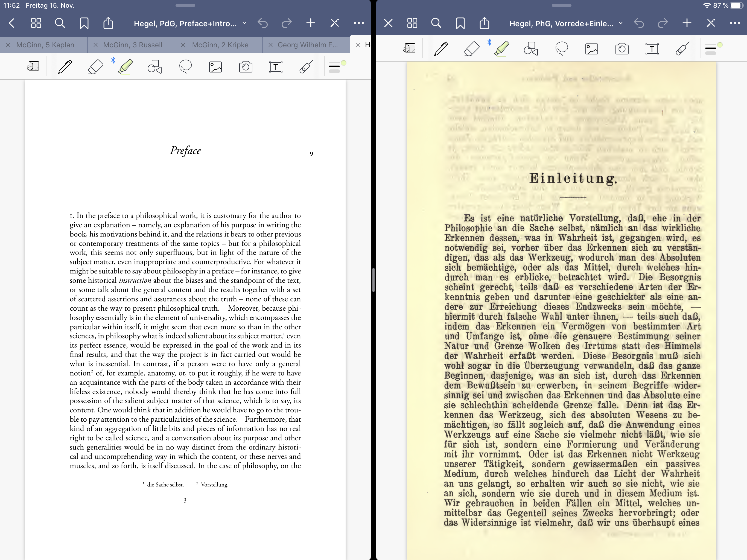Expand the Hegel PdG Preface+Intro title dropdown
This screenshot has height=560, width=747.
pyautogui.click(x=244, y=23)
